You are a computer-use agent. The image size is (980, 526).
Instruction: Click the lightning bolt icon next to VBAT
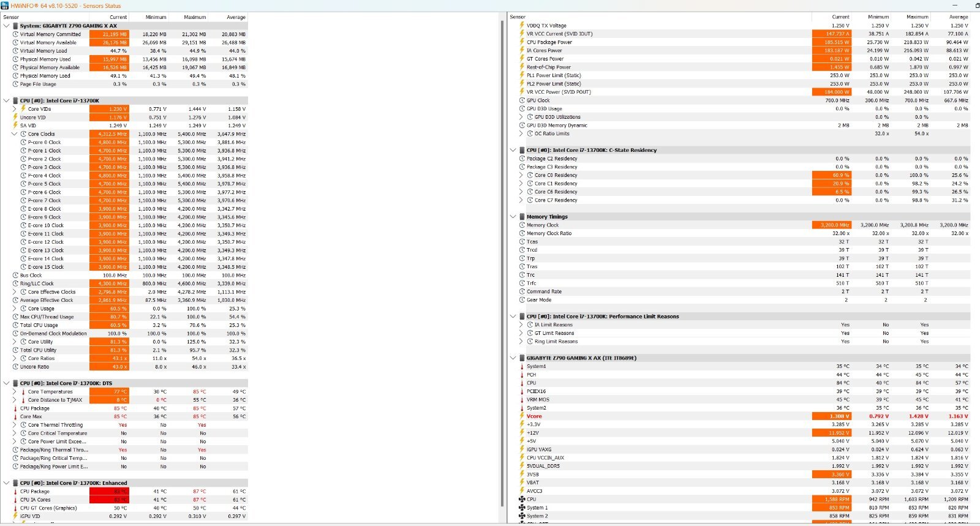pyautogui.click(x=522, y=483)
